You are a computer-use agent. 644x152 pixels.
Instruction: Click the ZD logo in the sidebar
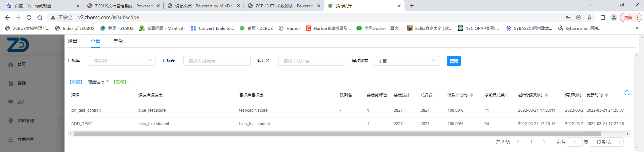pyautogui.click(x=18, y=45)
